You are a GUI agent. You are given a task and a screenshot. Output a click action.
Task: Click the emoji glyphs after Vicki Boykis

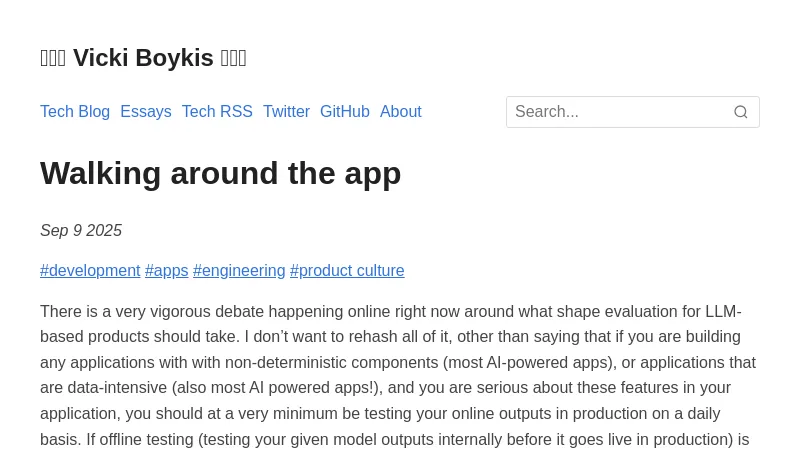click(233, 58)
